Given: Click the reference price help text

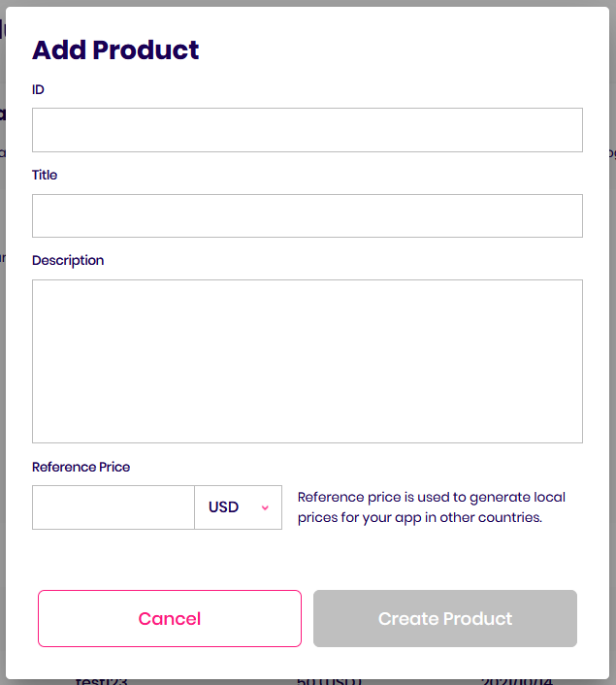Looking at the screenshot, I should point(431,507).
